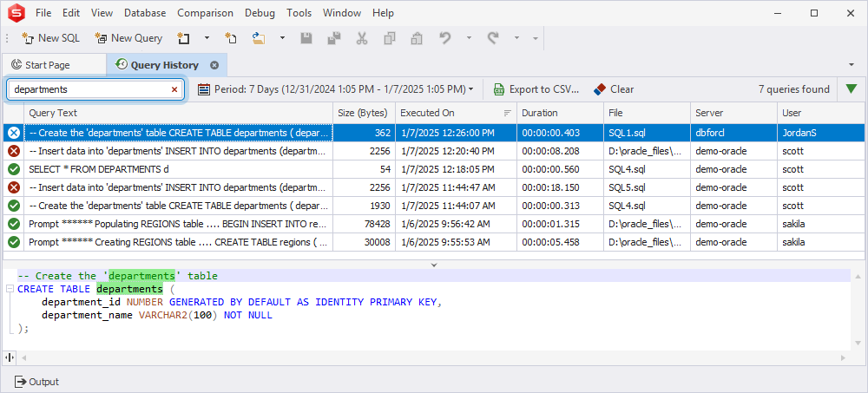Viewport: 868px width, 393px height.
Task: Click Export to CSV button
Action: tap(536, 89)
